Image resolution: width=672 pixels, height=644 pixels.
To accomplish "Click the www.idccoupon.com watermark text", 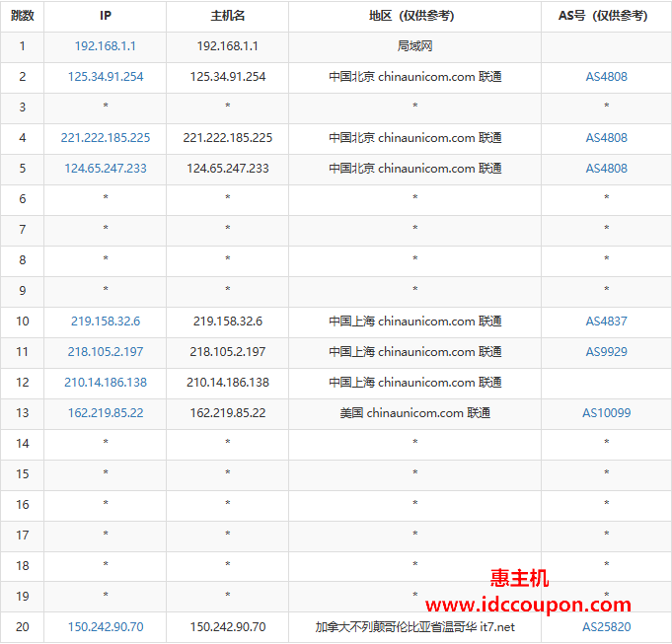I will (528, 605).
